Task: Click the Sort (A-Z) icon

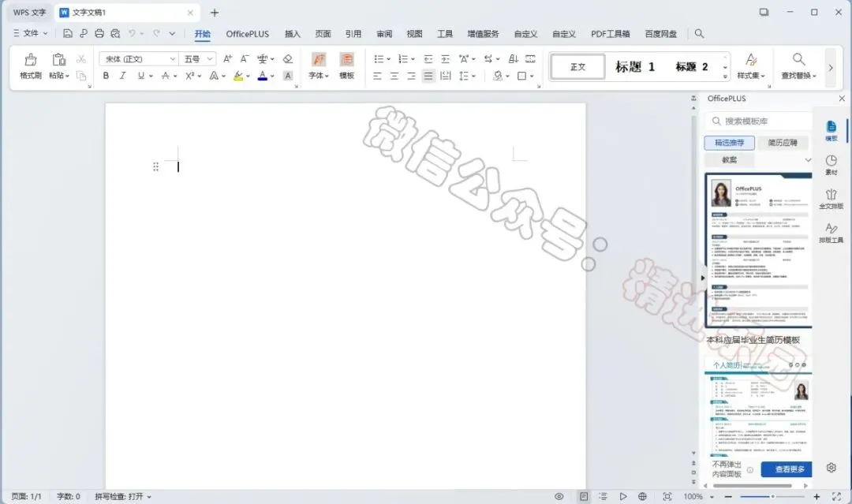Action: click(x=513, y=58)
